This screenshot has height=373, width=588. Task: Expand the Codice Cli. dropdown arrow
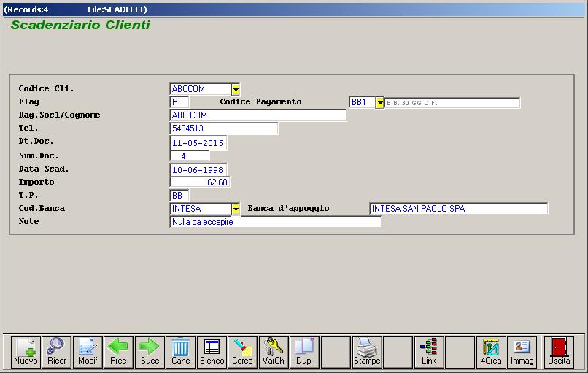point(236,89)
